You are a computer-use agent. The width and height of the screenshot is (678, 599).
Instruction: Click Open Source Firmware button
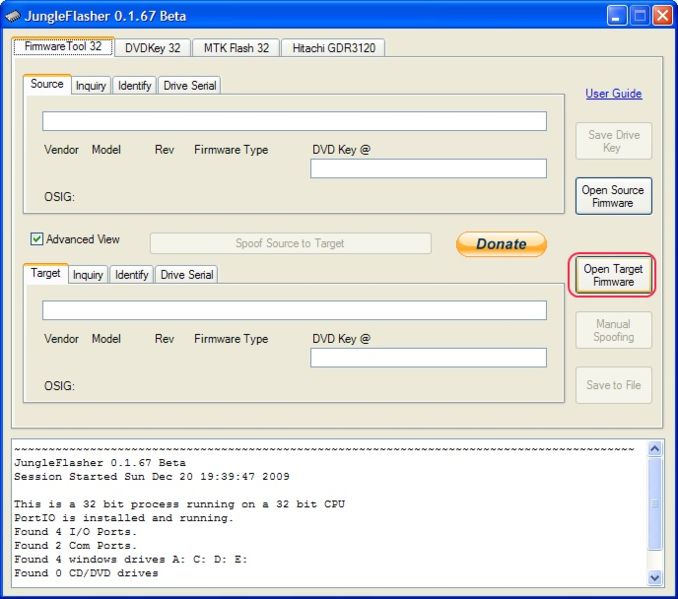click(613, 196)
